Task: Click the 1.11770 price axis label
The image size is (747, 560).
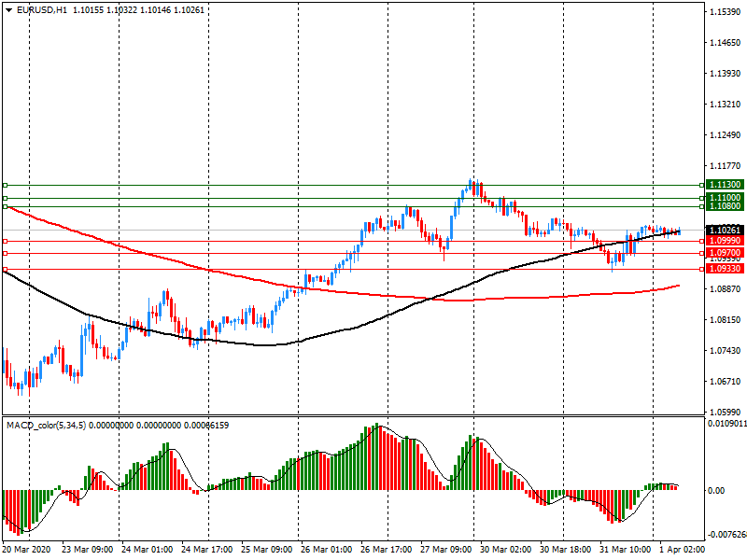Action: pyautogui.click(x=725, y=166)
